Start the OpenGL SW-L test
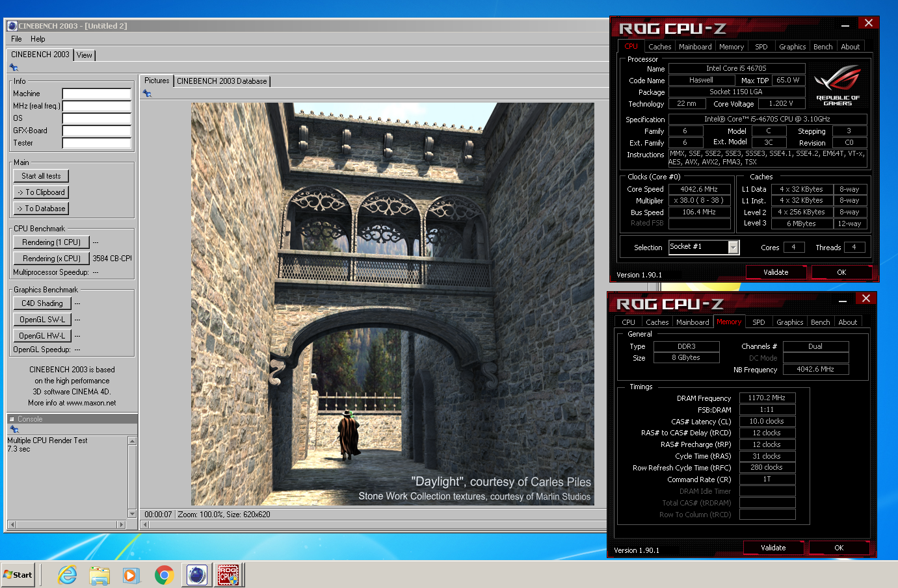Image resolution: width=898 pixels, height=588 pixels. 42,320
